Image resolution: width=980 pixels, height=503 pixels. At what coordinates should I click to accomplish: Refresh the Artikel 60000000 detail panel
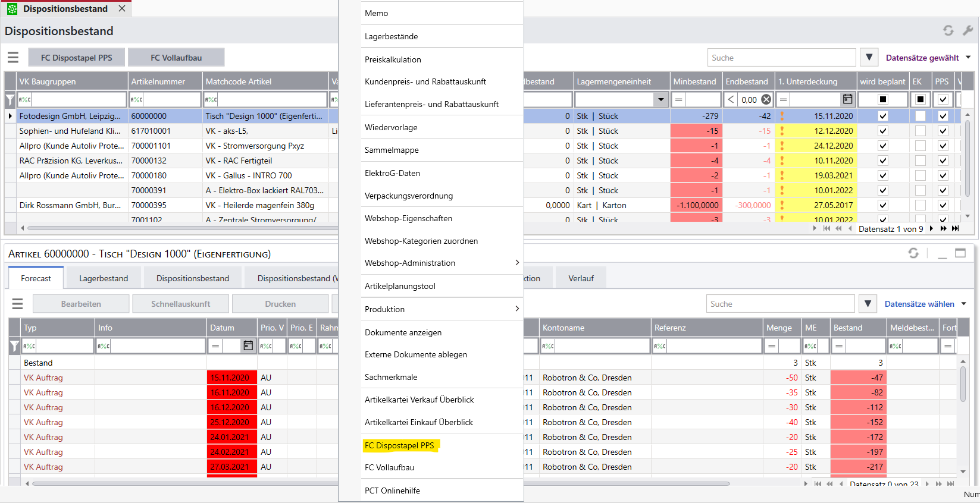click(913, 253)
